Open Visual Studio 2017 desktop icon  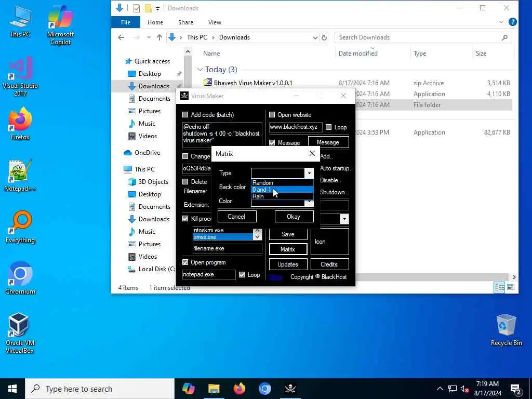[20, 77]
